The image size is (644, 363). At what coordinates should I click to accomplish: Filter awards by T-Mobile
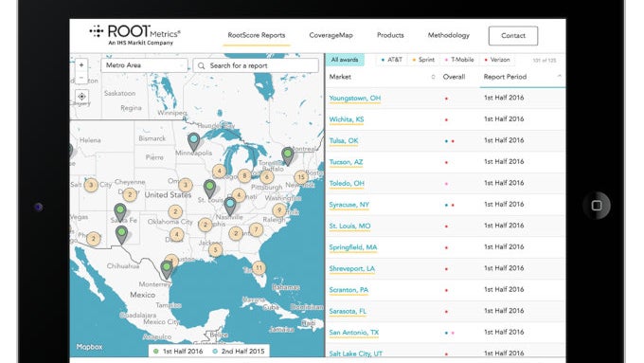tap(459, 60)
